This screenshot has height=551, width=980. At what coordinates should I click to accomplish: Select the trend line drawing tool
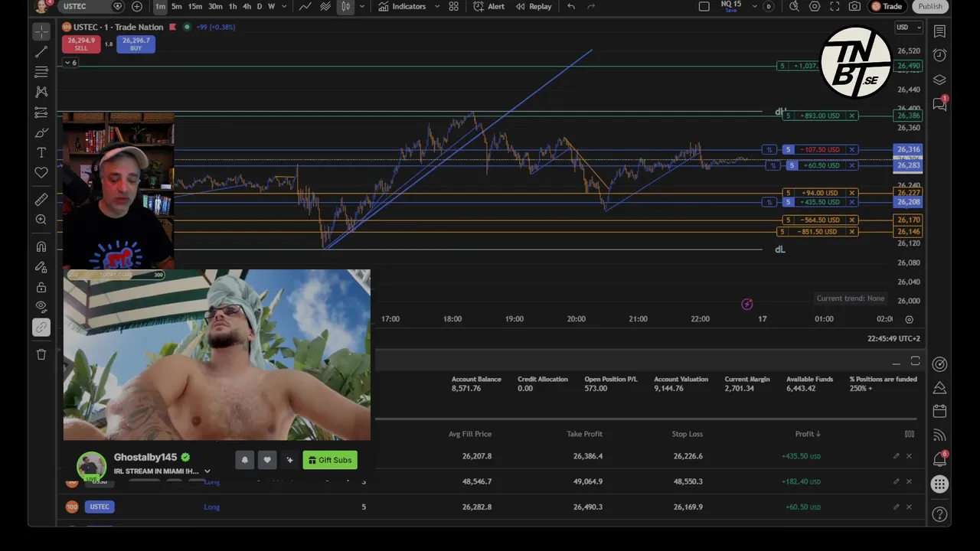(x=41, y=52)
